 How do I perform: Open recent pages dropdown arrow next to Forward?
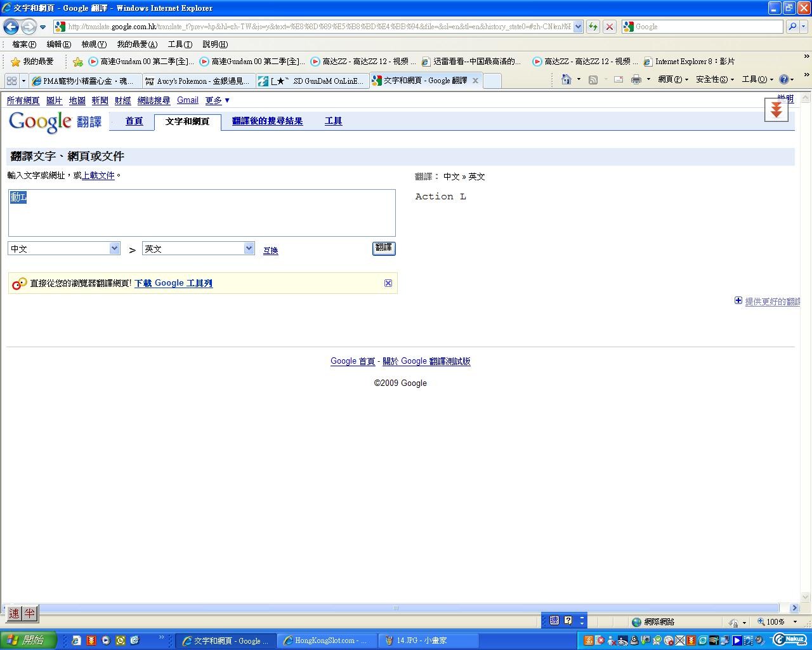pyautogui.click(x=43, y=27)
